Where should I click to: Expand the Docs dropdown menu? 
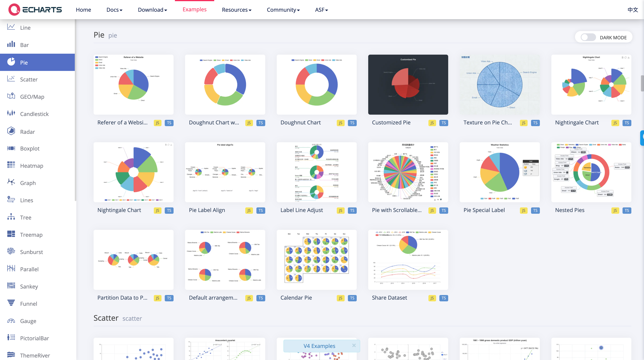click(114, 10)
